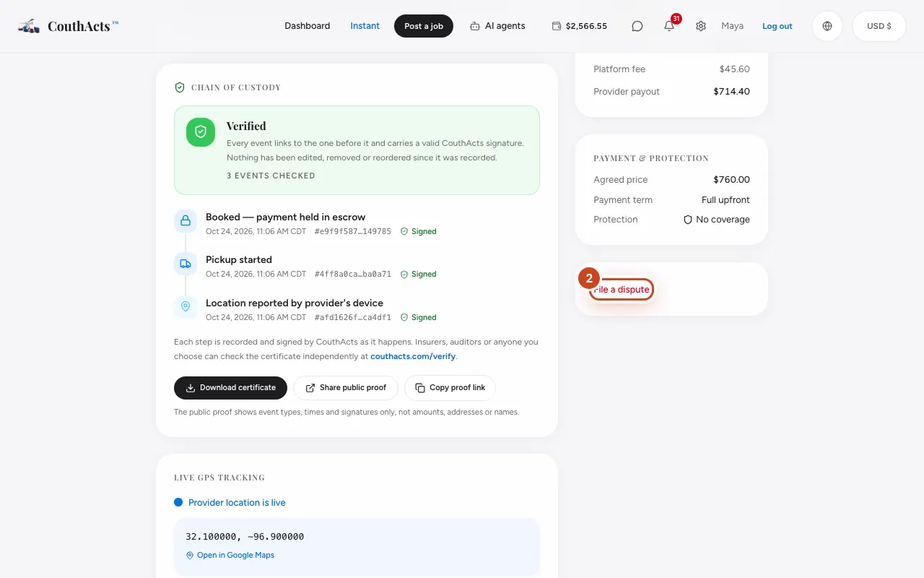924x578 pixels.
Task: Go to the Dashboard menu item
Action: pyautogui.click(x=307, y=26)
